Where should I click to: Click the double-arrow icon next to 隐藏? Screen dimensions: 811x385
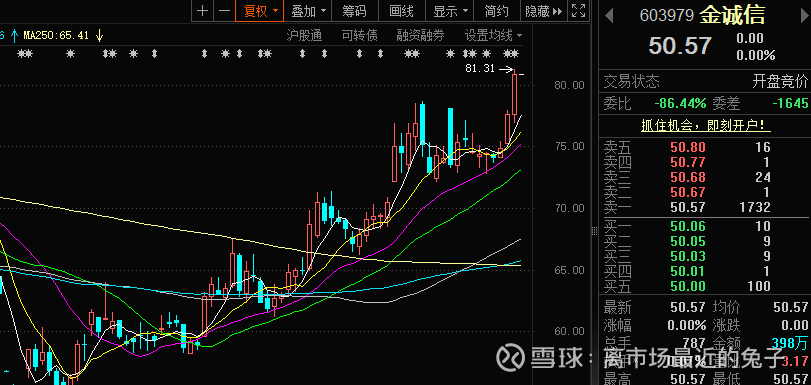click(558, 11)
